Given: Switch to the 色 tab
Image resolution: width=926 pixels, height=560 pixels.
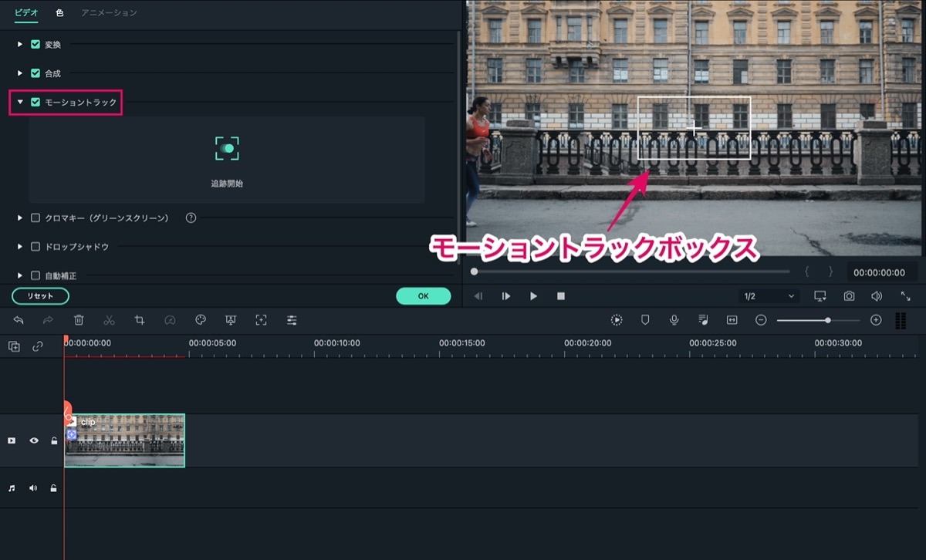Looking at the screenshot, I should click(59, 13).
